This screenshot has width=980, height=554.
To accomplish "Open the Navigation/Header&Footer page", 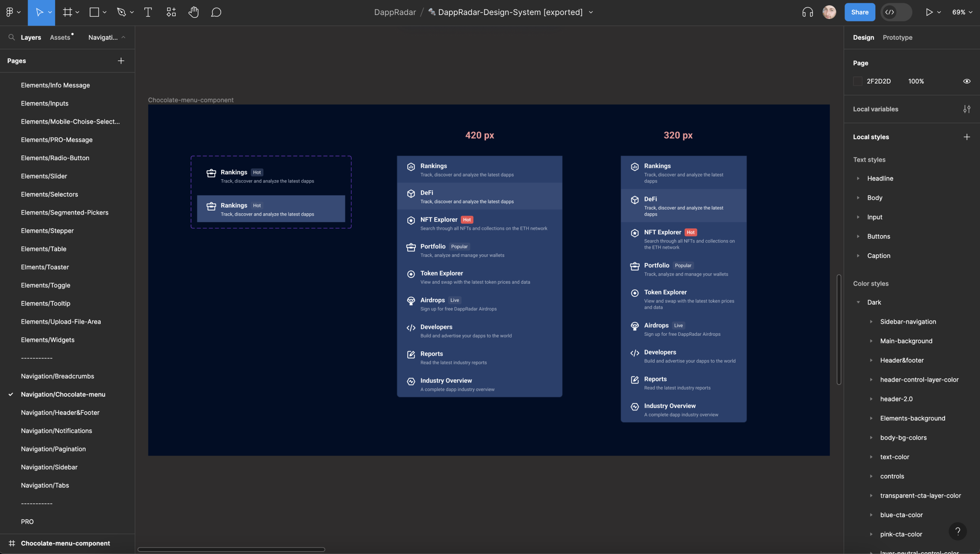I will point(60,412).
